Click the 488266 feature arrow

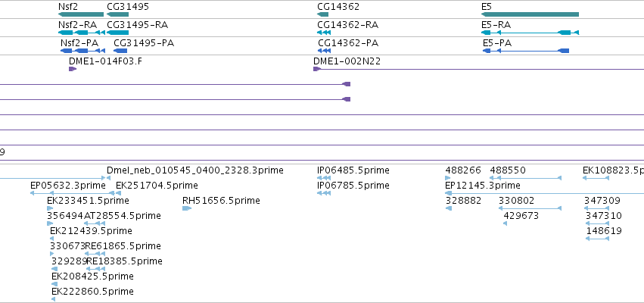coord(448,178)
